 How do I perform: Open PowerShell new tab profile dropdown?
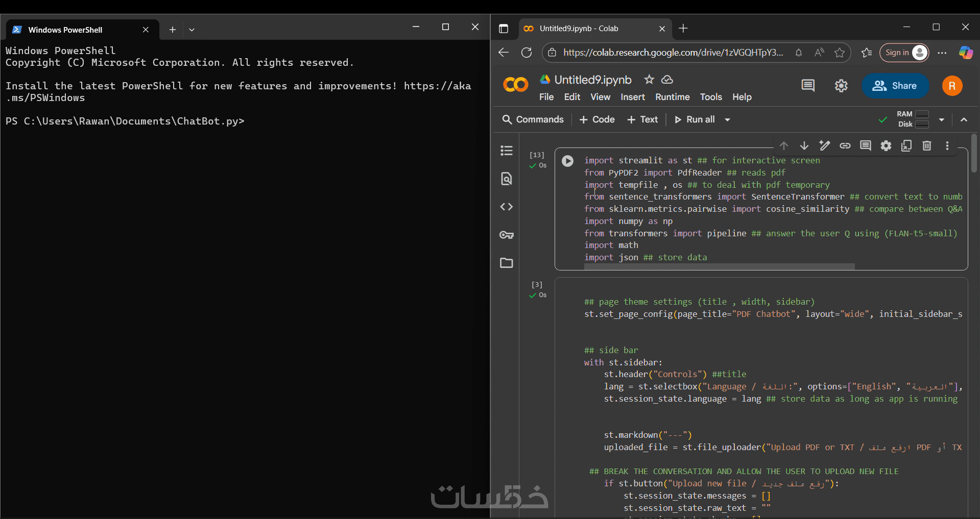(192, 30)
